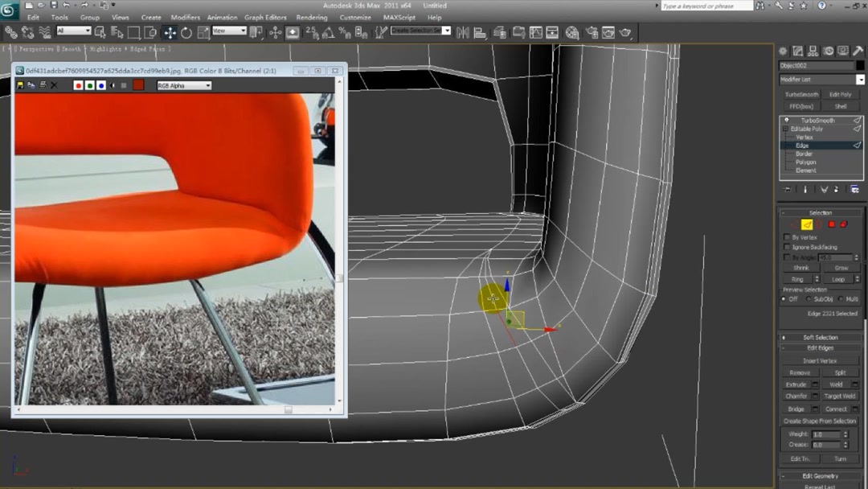The height and width of the screenshot is (489, 868).
Task: Select the SubObj preview selection radio button
Action: pos(809,299)
